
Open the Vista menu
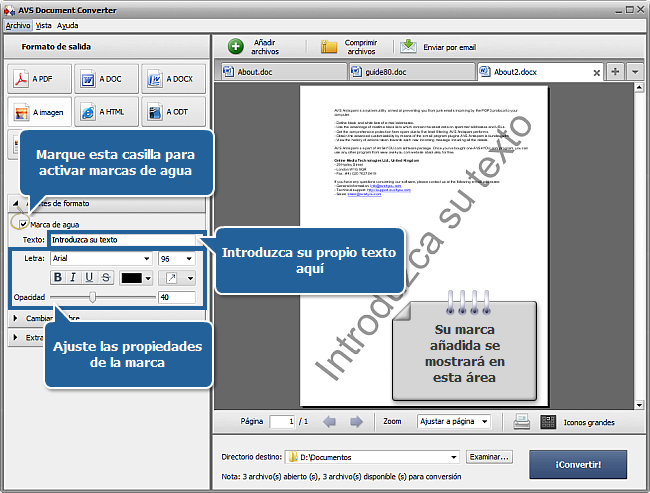tap(44, 25)
